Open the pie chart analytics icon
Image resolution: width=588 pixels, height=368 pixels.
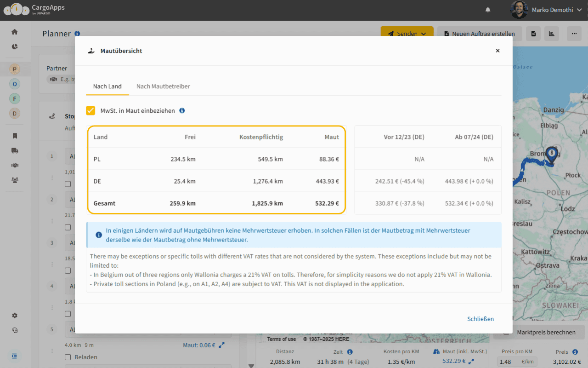pos(15,46)
